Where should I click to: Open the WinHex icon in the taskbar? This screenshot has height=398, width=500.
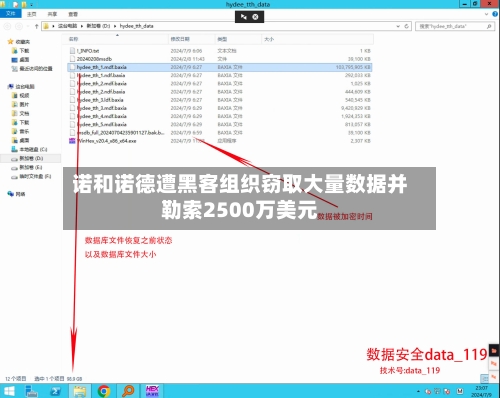point(152,391)
